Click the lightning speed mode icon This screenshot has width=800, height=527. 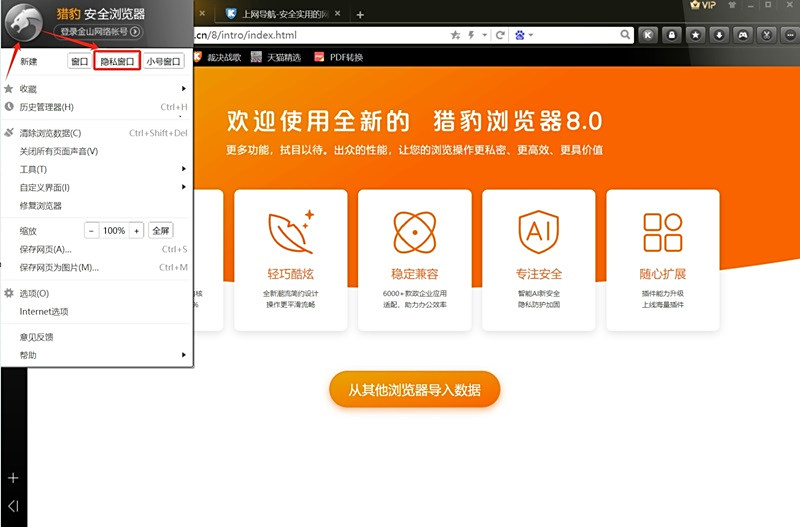click(471, 35)
